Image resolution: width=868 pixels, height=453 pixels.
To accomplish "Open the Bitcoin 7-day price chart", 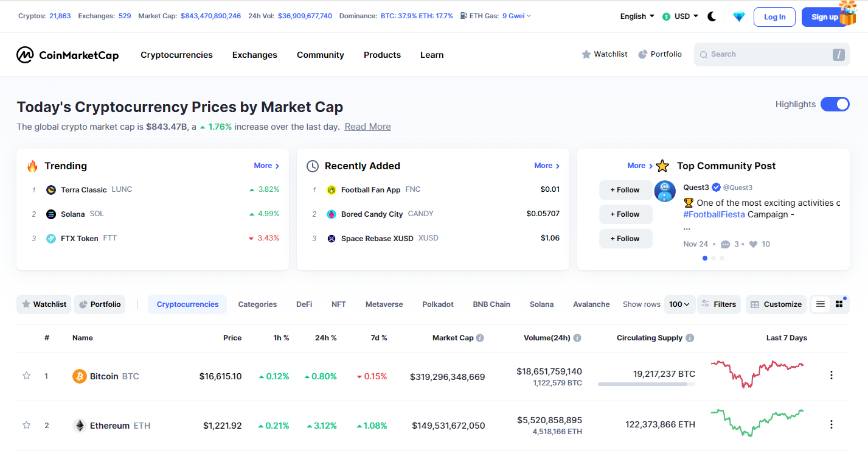I will point(757,374).
